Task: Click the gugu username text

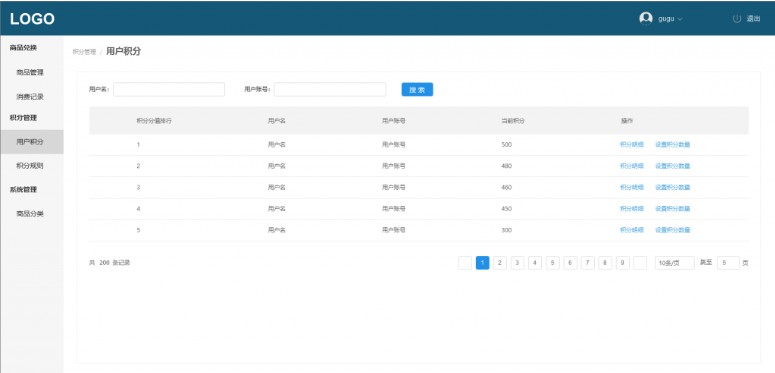Action: tap(666, 19)
